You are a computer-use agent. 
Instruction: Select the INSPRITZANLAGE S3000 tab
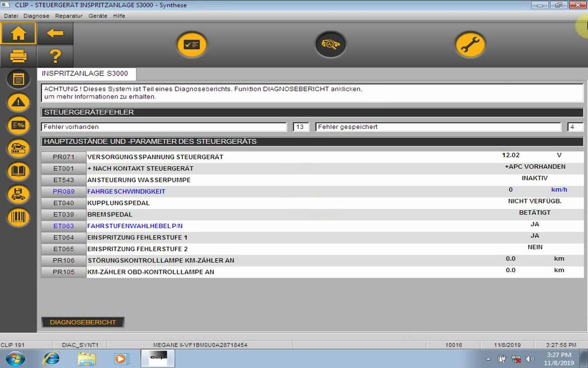(86, 74)
